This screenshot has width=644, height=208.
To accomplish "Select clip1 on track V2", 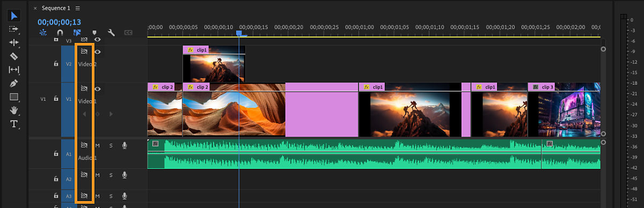I will pyautogui.click(x=214, y=64).
